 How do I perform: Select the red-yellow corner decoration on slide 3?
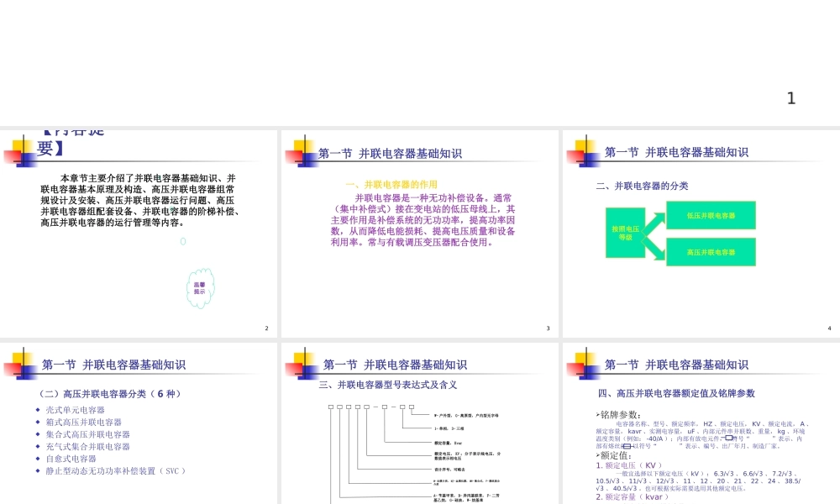299,152
